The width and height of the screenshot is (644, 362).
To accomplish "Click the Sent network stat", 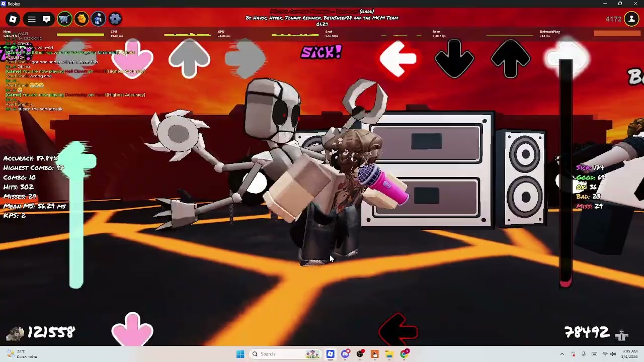I will [x=332, y=34].
